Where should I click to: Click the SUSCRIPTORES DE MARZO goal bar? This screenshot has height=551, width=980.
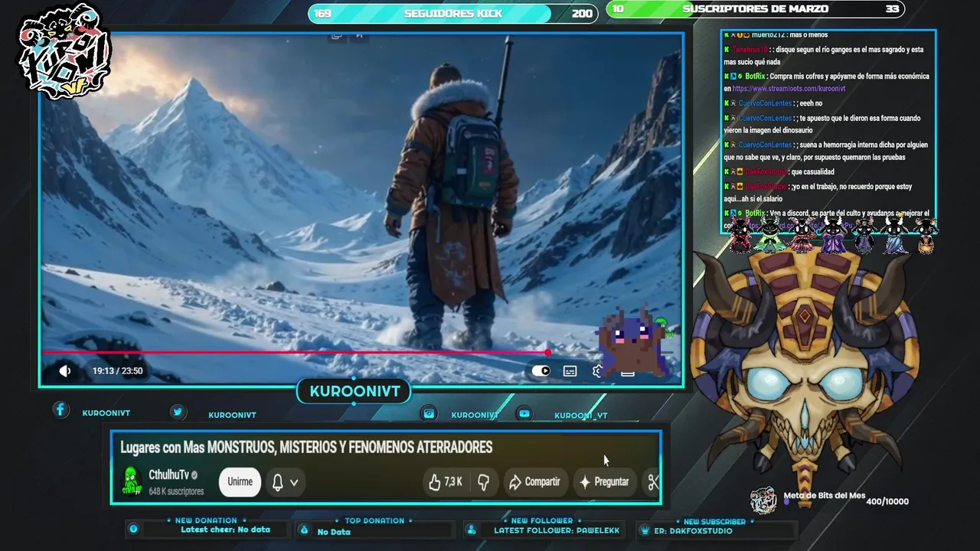(755, 9)
